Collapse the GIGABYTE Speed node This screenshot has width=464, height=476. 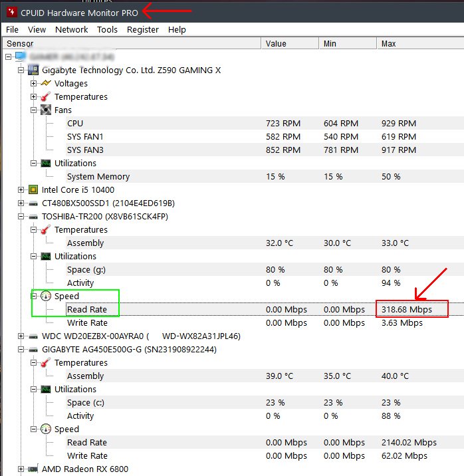pos(33,429)
